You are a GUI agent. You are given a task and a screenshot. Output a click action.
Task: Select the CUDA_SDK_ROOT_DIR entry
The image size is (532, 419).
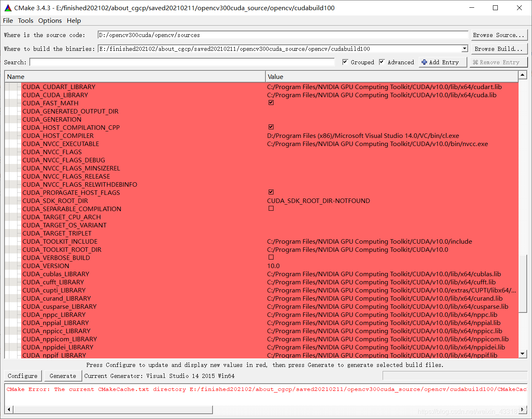pos(55,201)
